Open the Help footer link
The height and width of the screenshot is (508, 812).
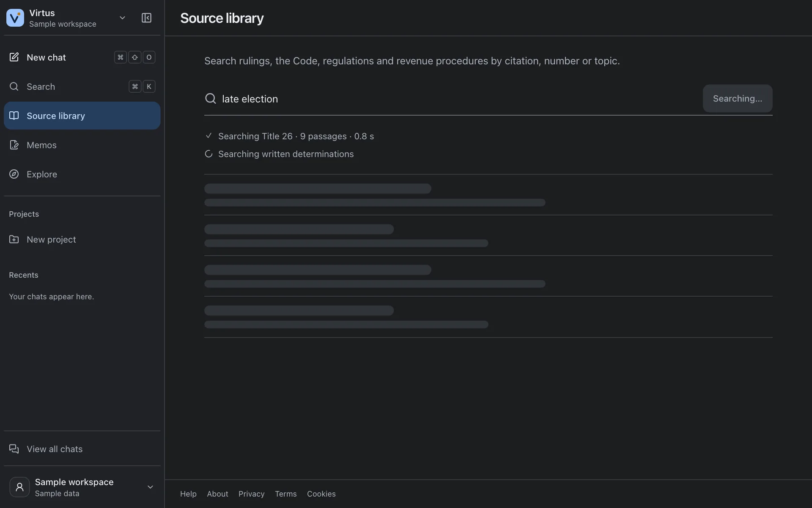pos(188,494)
